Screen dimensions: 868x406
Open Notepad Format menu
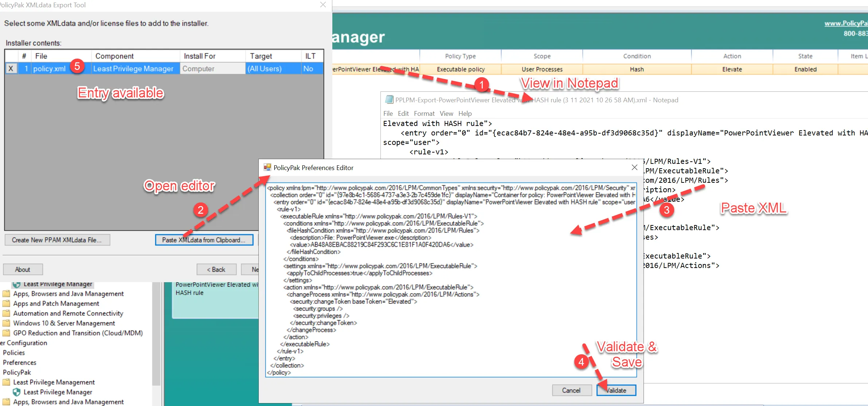tap(424, 113)
